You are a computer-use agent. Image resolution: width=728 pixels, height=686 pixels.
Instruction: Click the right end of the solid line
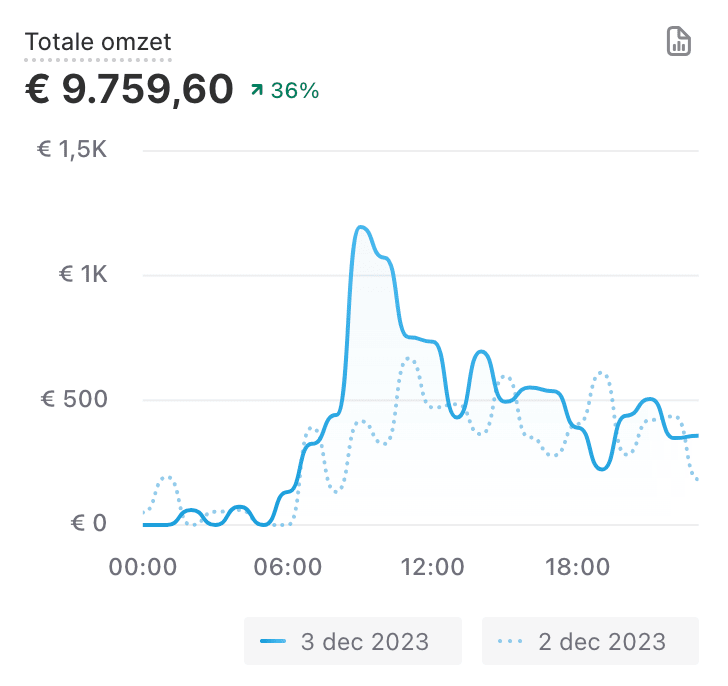(696, 435)
